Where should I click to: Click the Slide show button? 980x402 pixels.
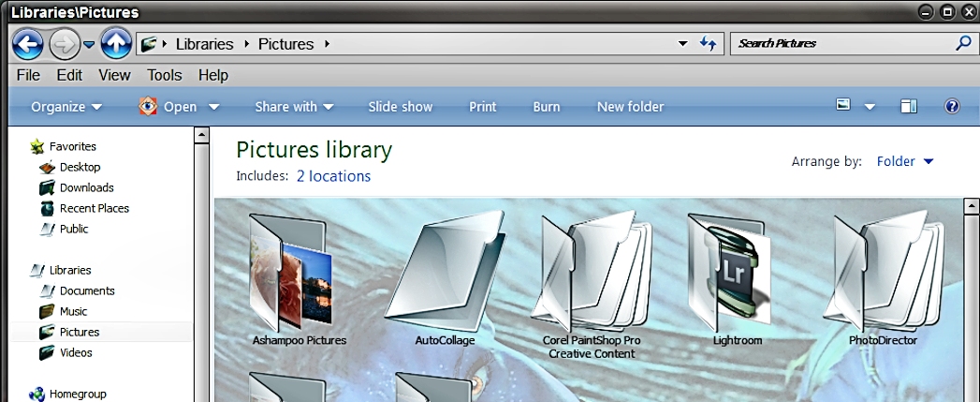[400, 107]
